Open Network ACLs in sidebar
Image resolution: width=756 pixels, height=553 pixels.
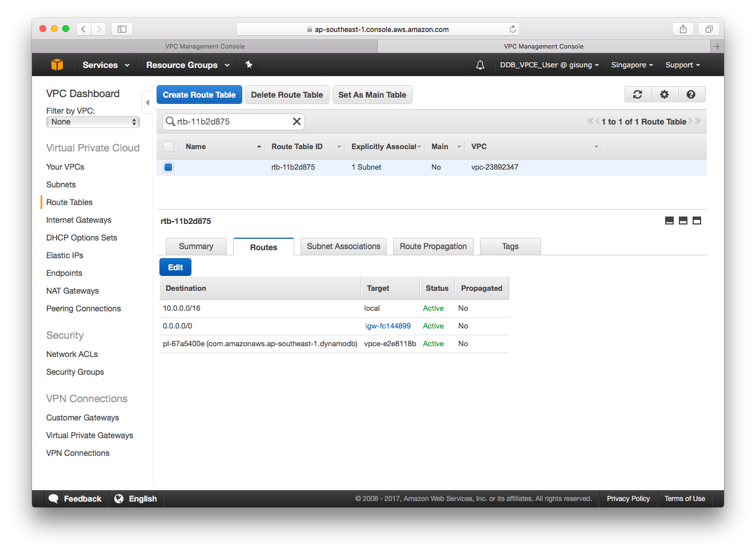pyautogui.click(x=72, y=354)
